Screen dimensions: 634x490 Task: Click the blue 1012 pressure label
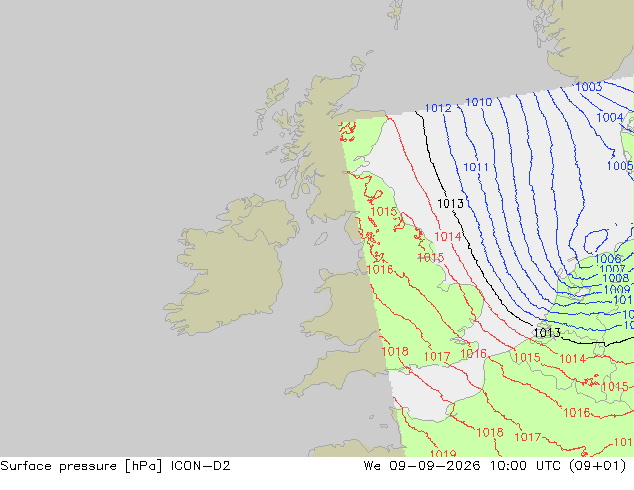(x=438, y=108)
